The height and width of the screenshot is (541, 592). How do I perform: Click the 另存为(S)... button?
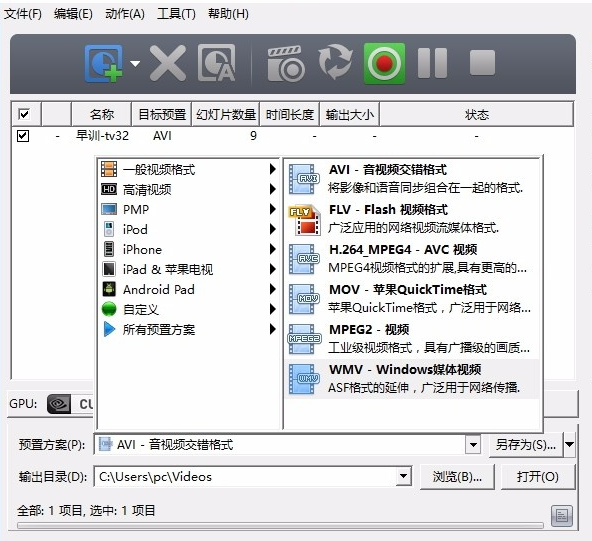point(526,445)
